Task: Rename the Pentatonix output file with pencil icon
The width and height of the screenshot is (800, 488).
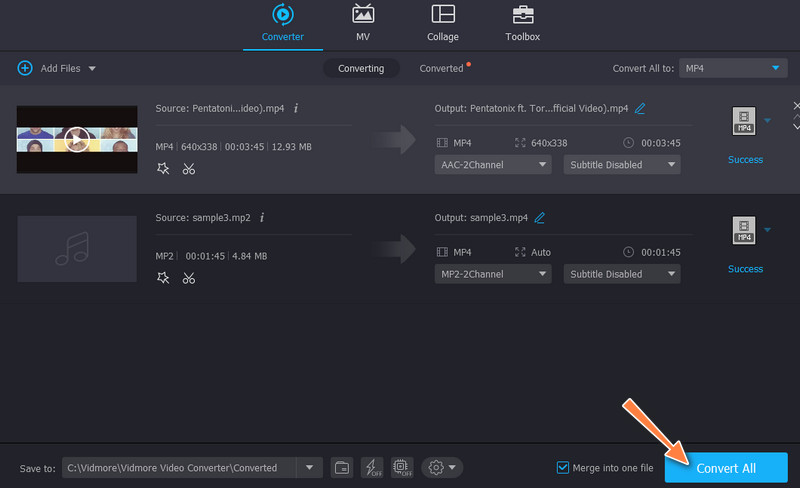Action: (640, 108)
